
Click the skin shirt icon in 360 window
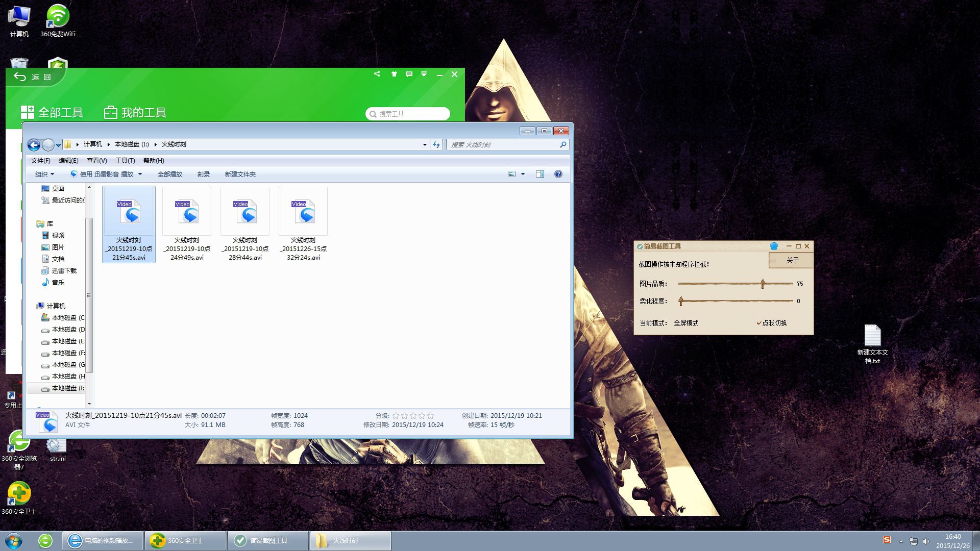click(394, 74)
